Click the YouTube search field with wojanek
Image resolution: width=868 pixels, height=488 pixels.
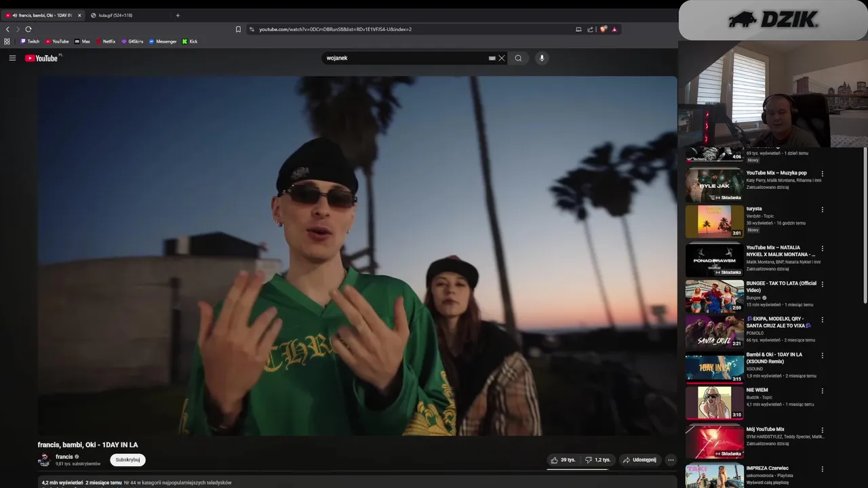(407, 58)
